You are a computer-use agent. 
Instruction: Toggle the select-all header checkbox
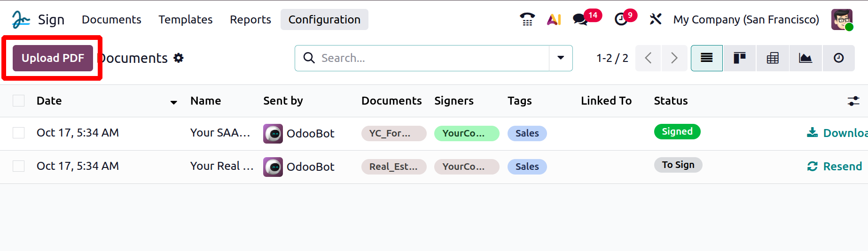[x=19, y=101]
